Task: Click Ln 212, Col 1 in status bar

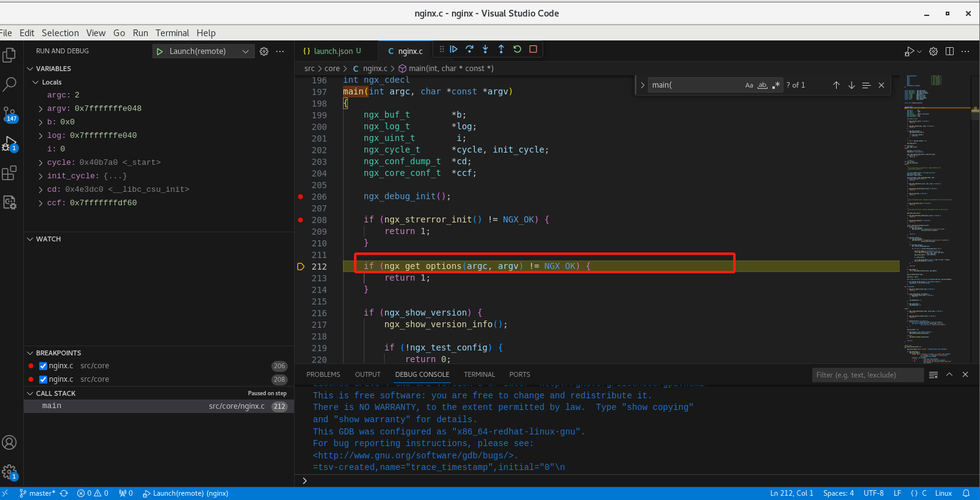Action: 791,493
